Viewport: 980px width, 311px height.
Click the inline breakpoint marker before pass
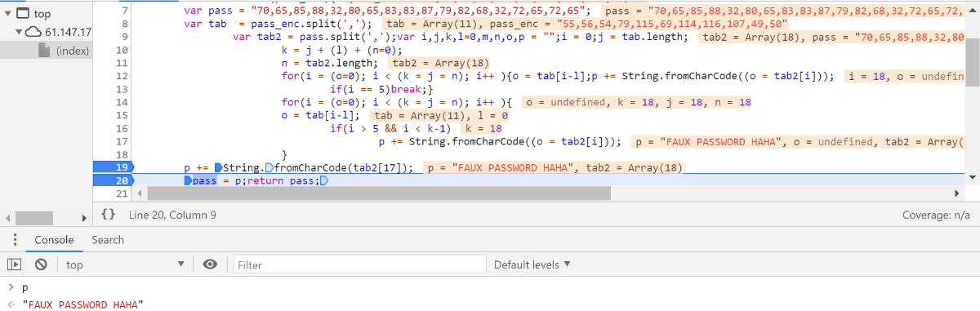coord(189,180)
